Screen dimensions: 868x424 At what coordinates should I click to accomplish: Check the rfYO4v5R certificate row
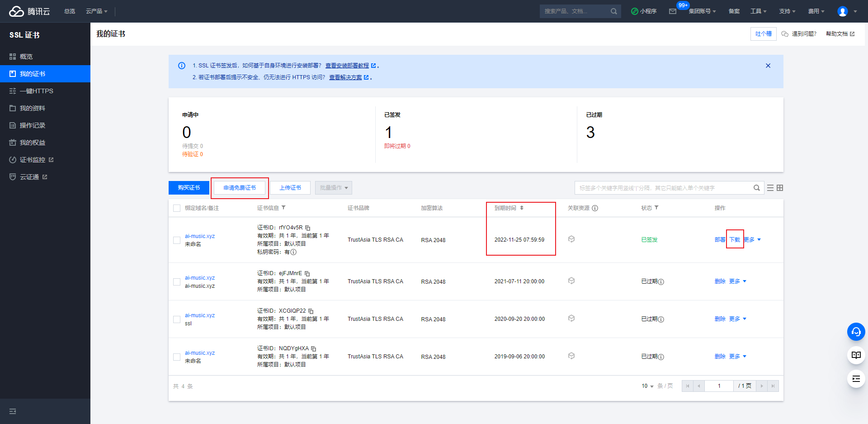[x=177, y=240]
